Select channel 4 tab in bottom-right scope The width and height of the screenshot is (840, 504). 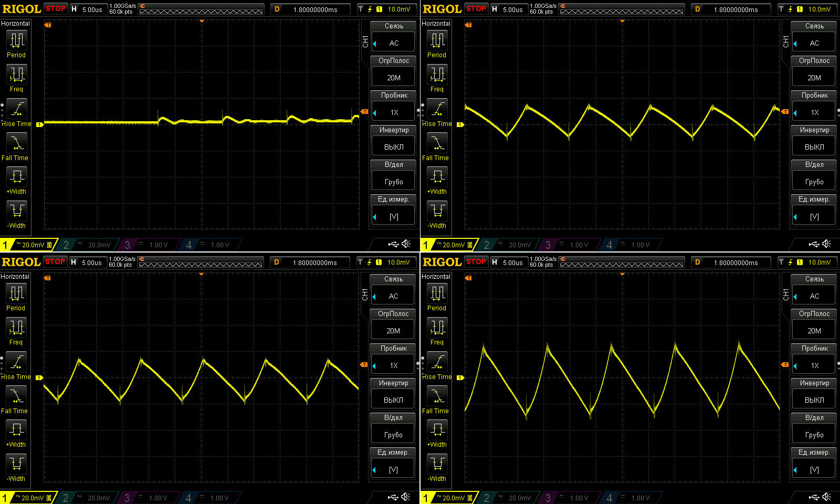(629, 498)
